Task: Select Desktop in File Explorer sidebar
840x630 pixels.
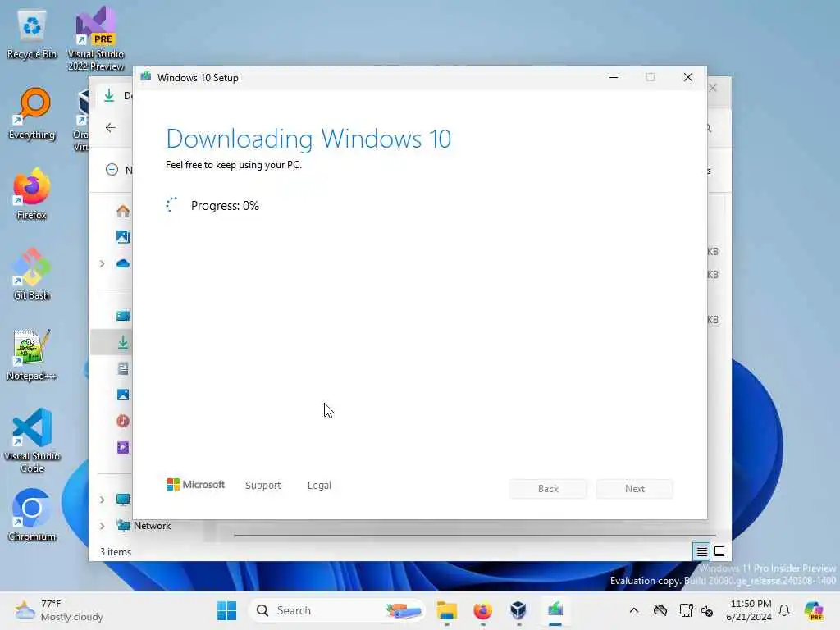Action: click(x=123, y=316)
